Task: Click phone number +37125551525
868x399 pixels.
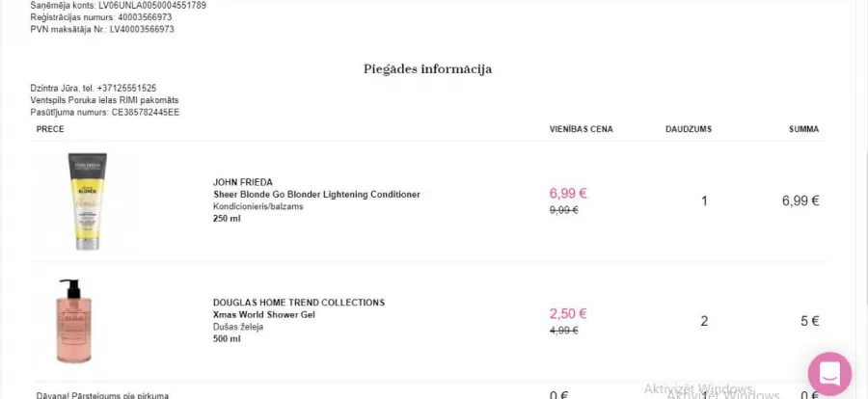Action: [x=126, y=88]
